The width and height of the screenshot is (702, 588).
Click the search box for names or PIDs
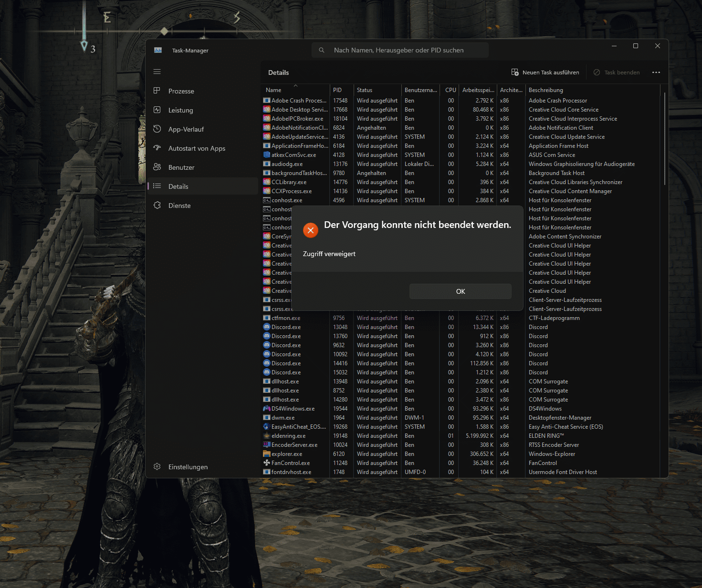(400, 50)
